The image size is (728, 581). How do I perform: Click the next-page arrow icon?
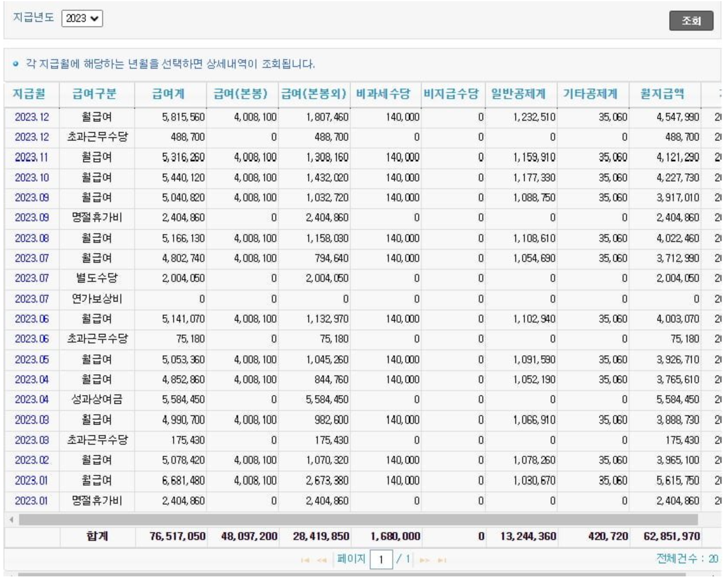pos(425,559)
